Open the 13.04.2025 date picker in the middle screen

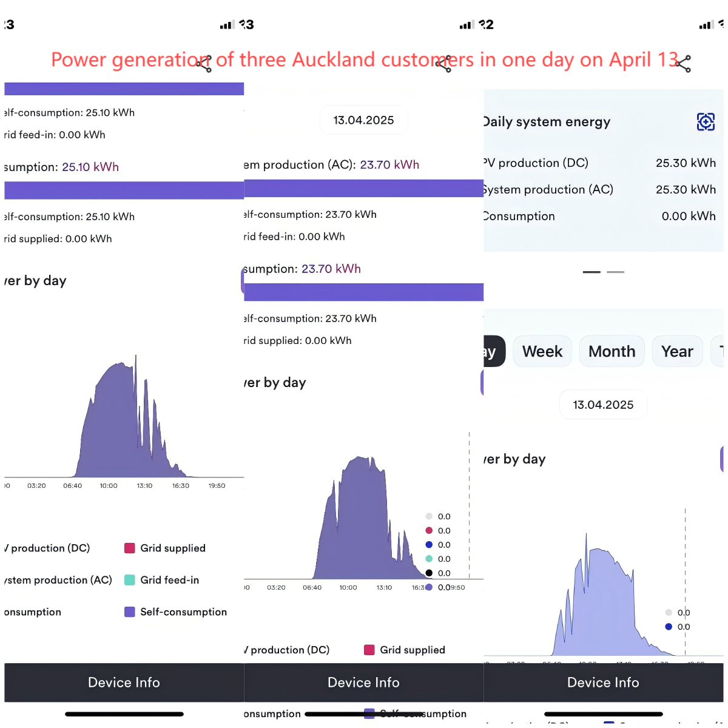coord(363,120)
